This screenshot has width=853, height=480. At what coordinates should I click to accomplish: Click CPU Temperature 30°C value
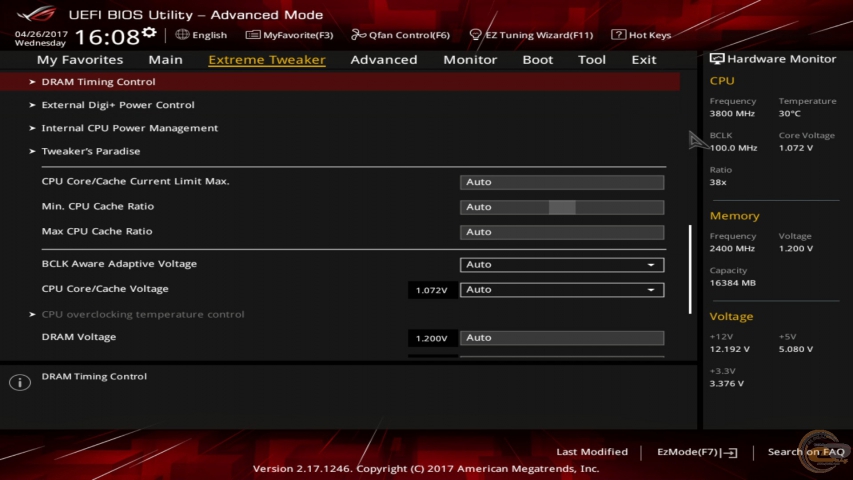(789, 113)
